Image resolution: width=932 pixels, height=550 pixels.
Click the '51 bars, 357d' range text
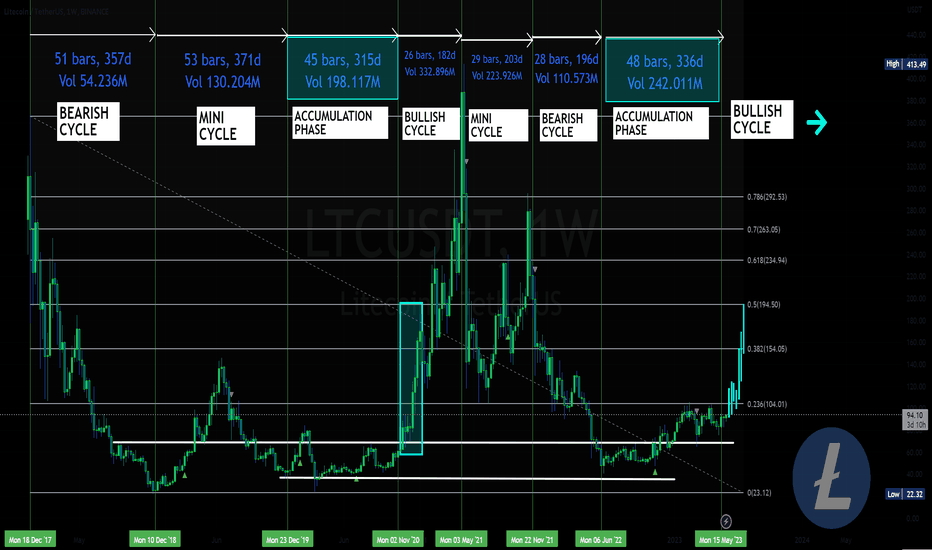pos(93,59)
